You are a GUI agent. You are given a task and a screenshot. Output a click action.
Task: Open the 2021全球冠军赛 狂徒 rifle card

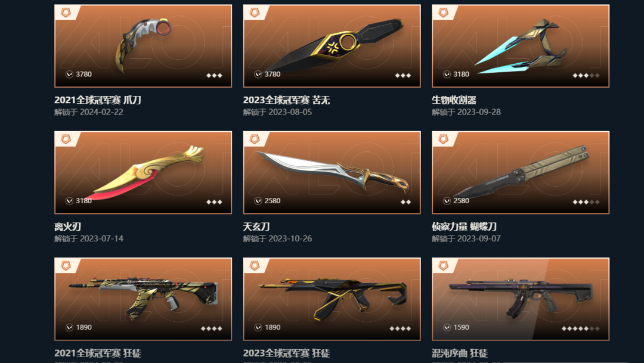click(x=143, y=299)
